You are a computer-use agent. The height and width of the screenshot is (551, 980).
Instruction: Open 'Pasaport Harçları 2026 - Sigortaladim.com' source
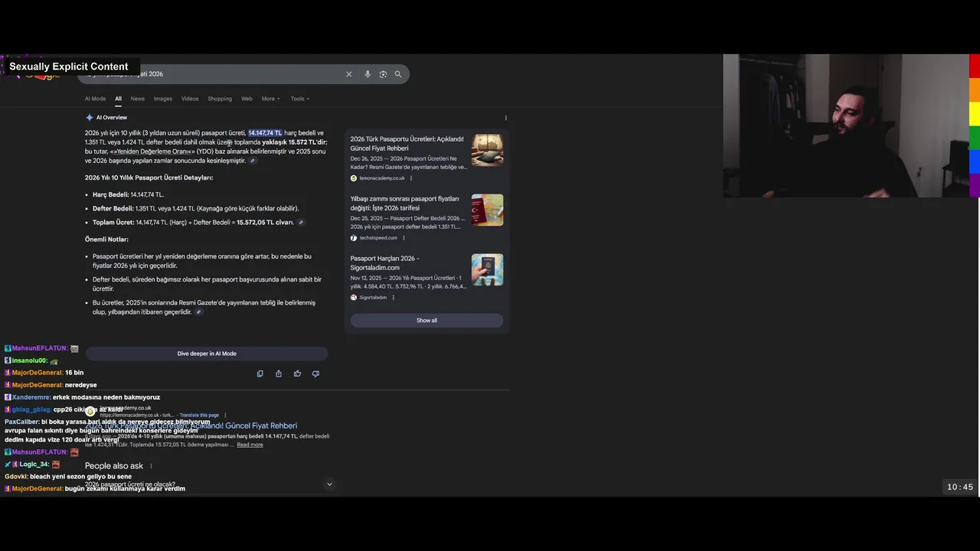[x=385, y=263]
